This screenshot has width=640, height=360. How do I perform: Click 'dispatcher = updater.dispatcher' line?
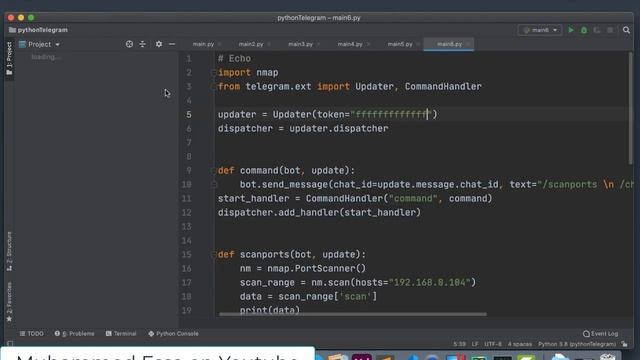(x=303, y=129)
